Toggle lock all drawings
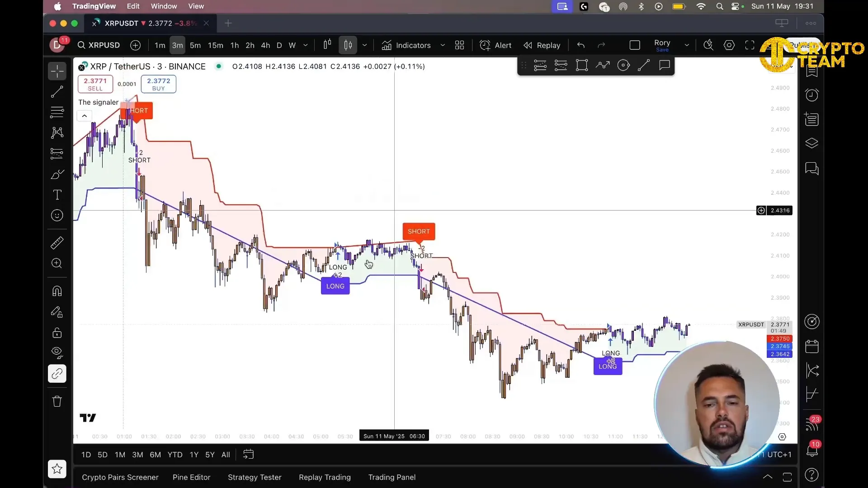Viewport: 868px width, 488px height. coord(57,333)
